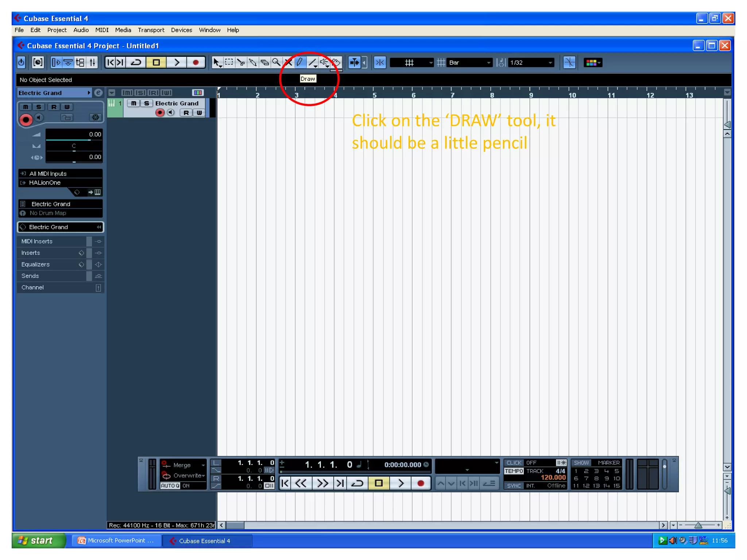
Task: Open the Bar grid type dropdown
Action: pyautogui.click(x=469, y=62)
